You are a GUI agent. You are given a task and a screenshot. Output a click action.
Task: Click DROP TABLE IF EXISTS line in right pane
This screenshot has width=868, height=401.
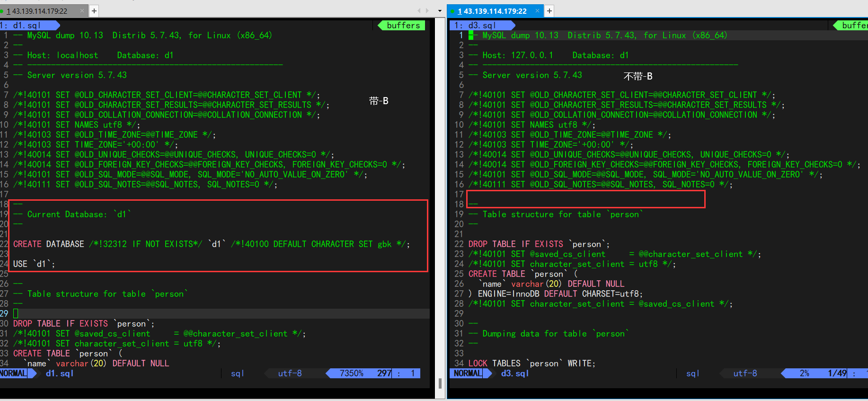539,244
